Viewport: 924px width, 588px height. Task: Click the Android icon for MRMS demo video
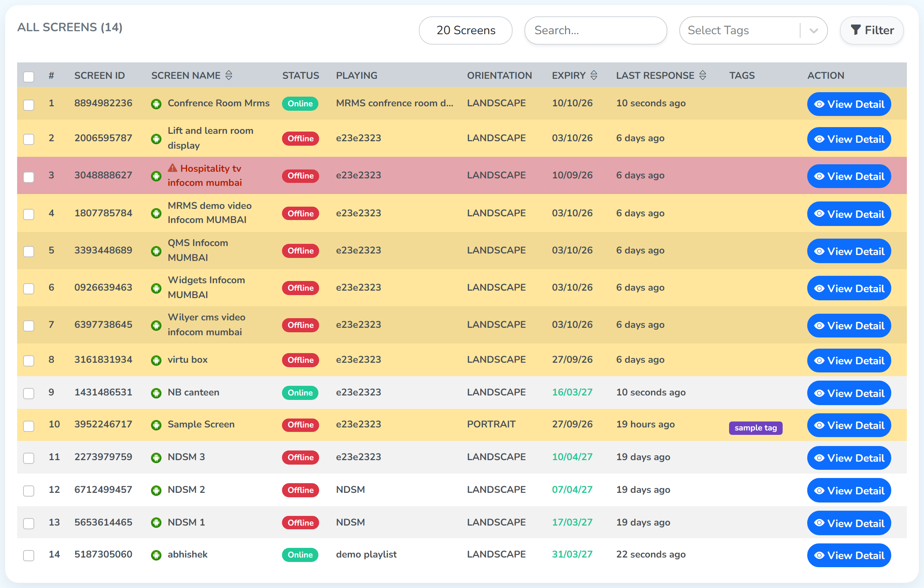pos(156,213)
